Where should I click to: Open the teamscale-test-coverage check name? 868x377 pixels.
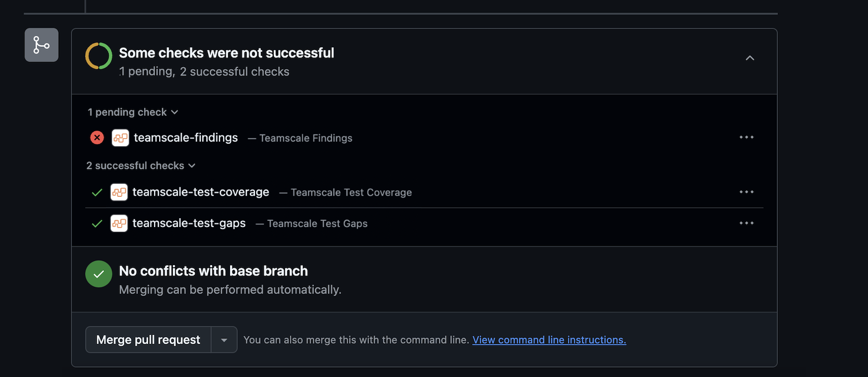201,192
